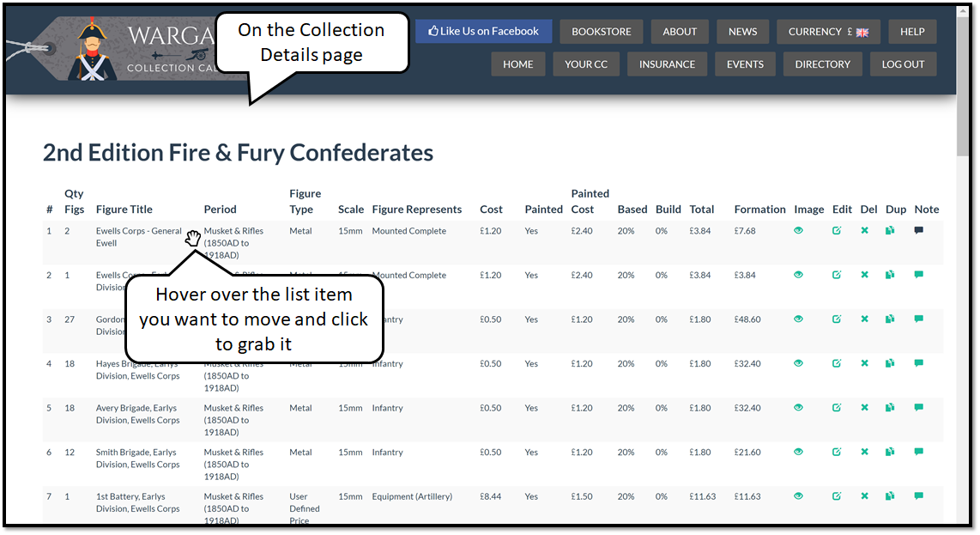
Task: Edit row 1 Ewells Corps General Ewell
Action: [836, 230]
